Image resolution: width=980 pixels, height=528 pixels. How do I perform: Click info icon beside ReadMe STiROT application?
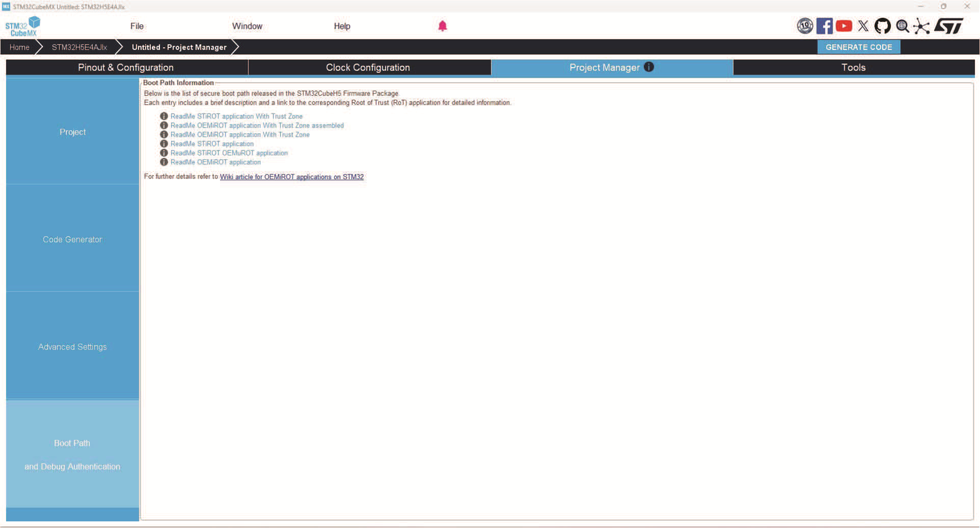tap(164, 144)
